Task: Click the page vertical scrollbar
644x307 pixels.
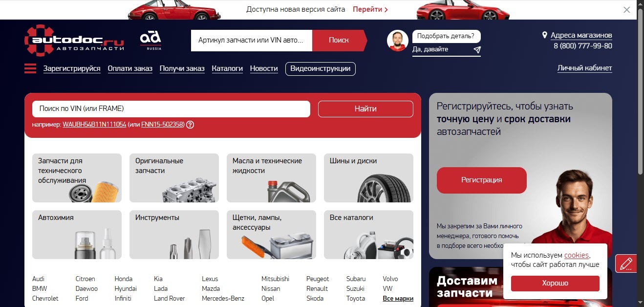Action: [640, 98]
